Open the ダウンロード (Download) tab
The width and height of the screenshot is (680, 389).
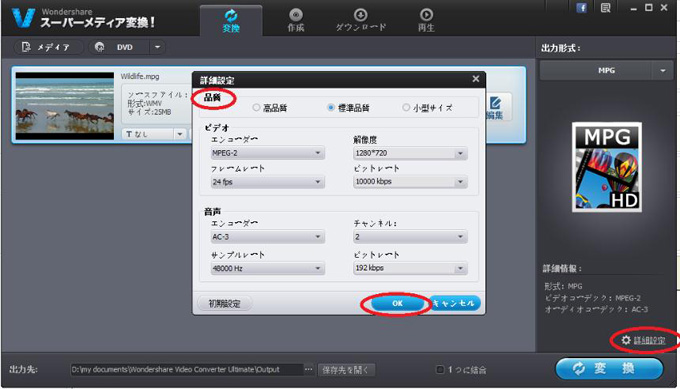(x=360, y=20)
